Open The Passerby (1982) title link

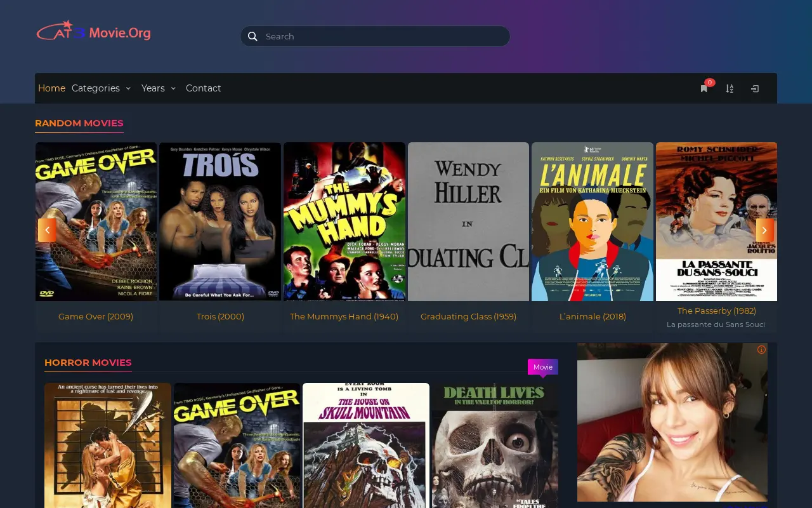pyautogui.click(x=716, y=311)
